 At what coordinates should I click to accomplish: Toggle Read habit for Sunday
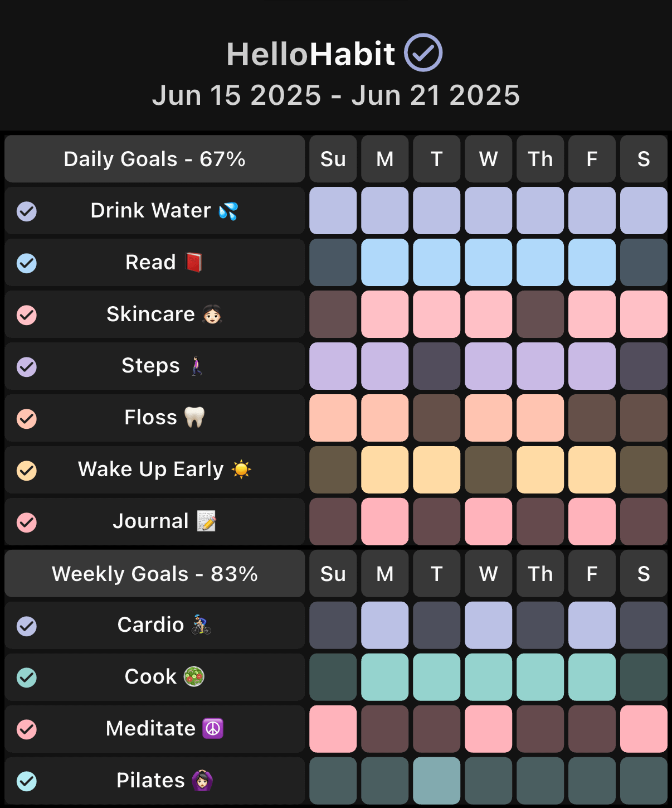click(333, 263)
